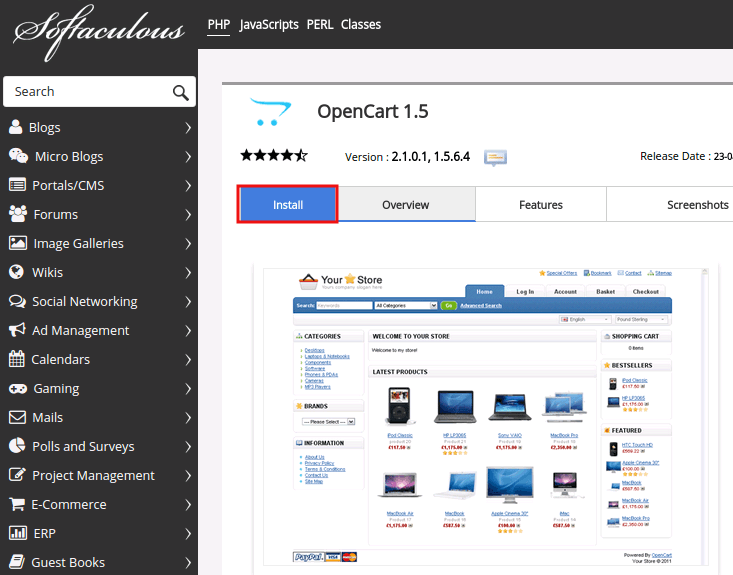The height and width of the screenshot is (575, 733).
Task: Click the Wikis globe icon
Action: 16,272
